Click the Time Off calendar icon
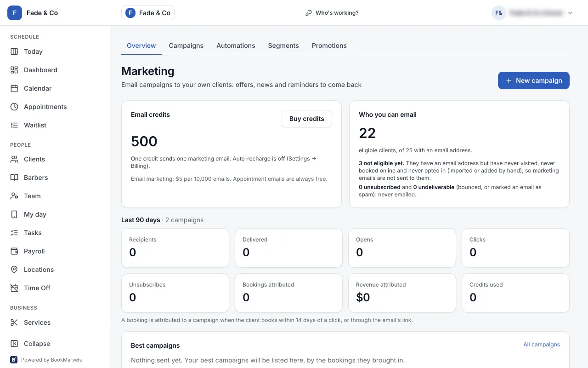 [14, 288]
